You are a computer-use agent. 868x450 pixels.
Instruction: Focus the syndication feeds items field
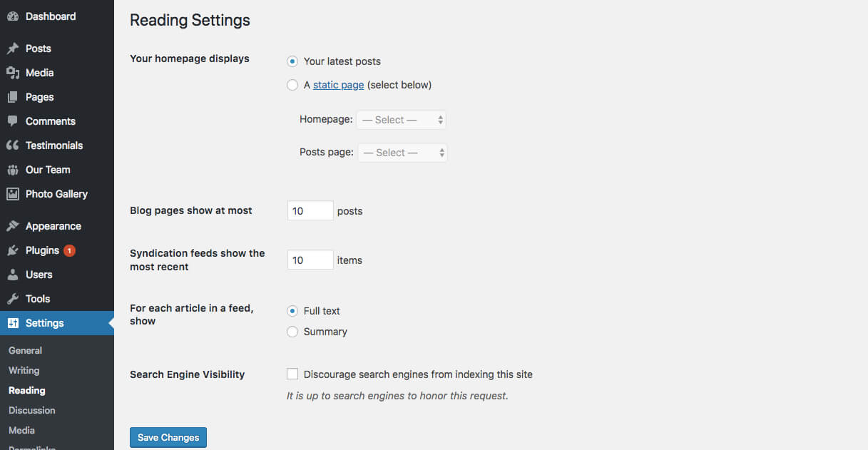click(x=310, y=260)
